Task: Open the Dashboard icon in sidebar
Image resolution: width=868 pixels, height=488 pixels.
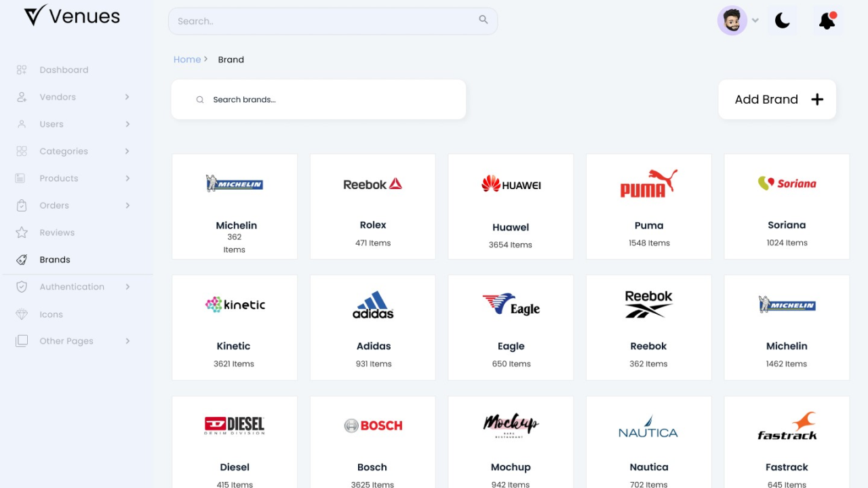Action: [x=22, y=70]
